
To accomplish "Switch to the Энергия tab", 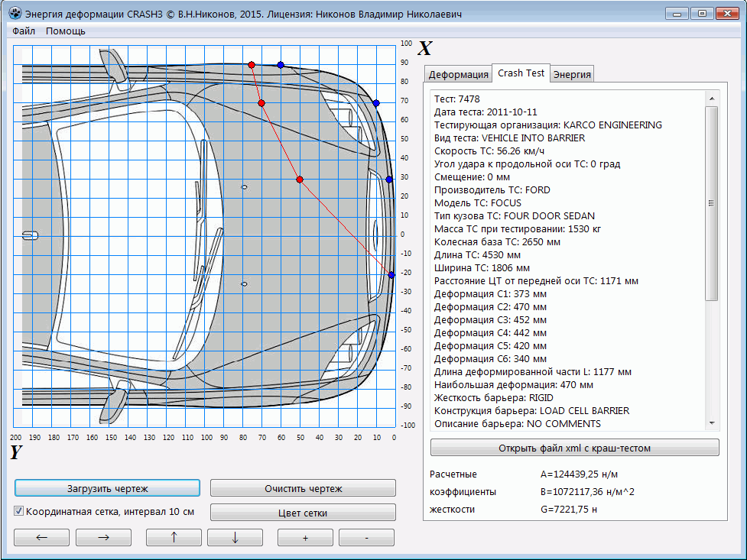I will tap(572, 74).
